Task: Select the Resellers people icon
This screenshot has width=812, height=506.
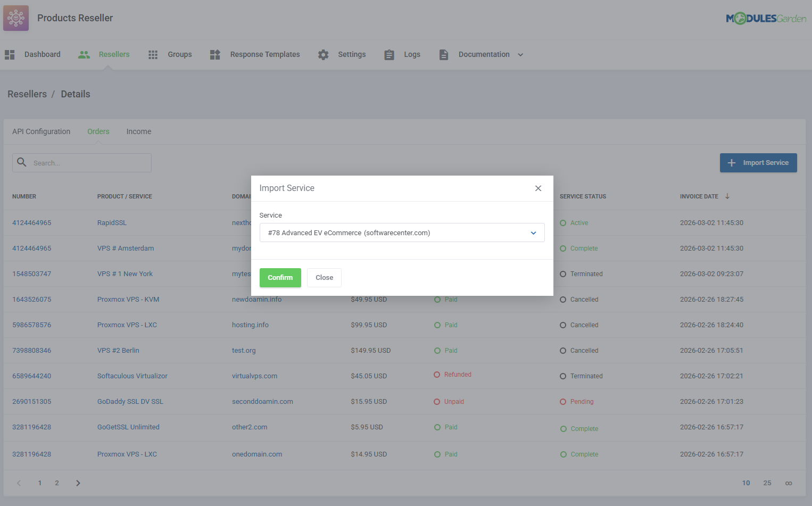Action: (x=84, y=54)
